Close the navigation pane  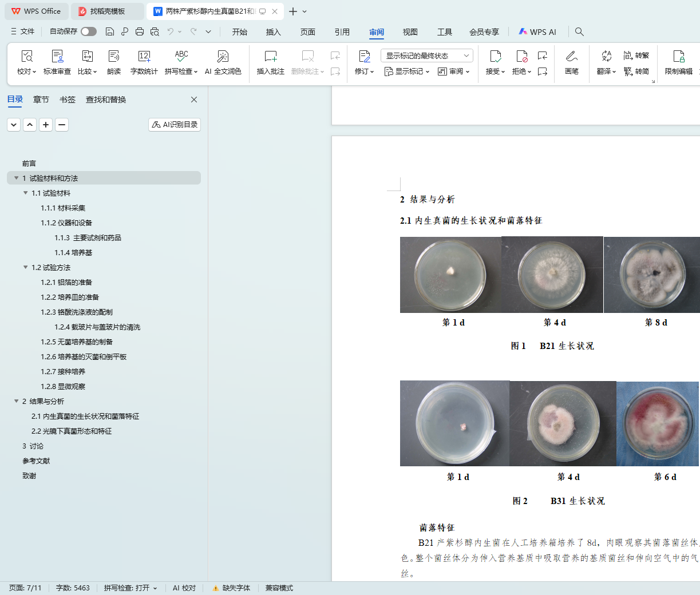(x=194, y=100)
